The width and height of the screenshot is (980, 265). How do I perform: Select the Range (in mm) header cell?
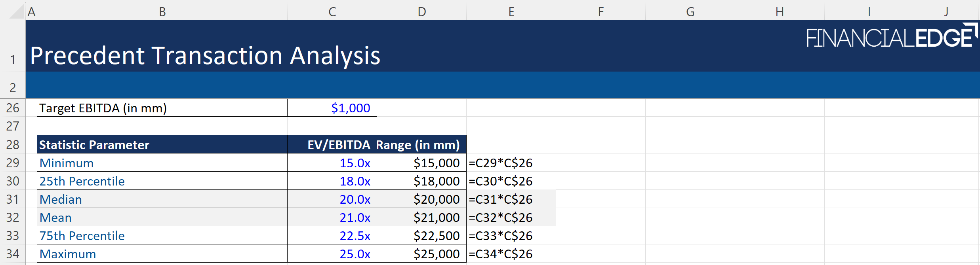click(418, 145)
